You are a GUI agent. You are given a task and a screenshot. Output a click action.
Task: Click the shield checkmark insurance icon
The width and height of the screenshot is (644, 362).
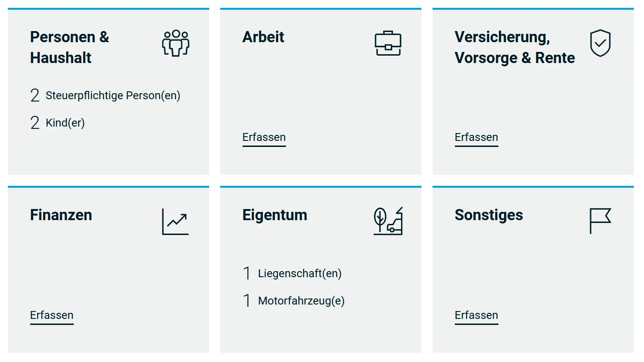click(x=600, y=43)
